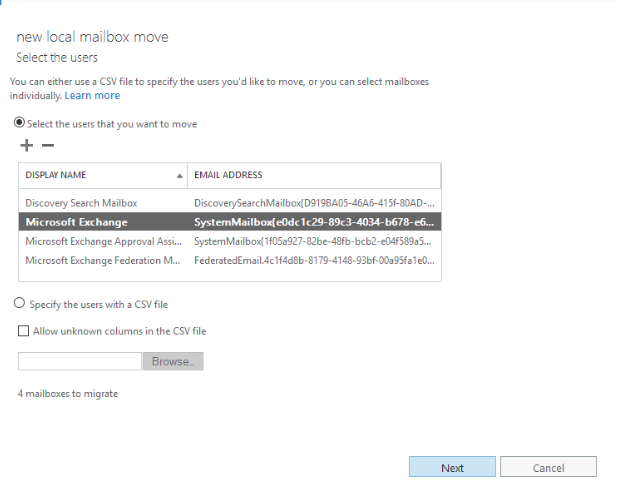Click the Browse button for CSV file

point(173,361)
